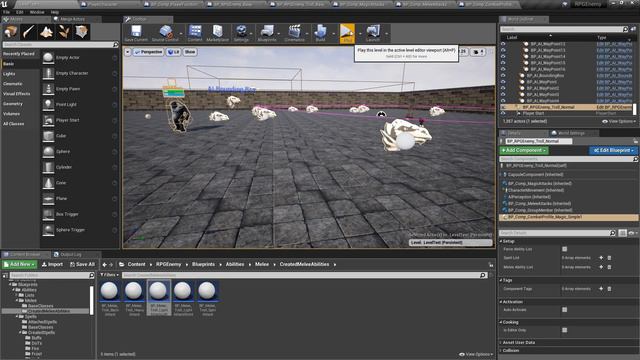640x360 pixels.
Task: Click the Content Browser back arrow
Action: coord(104,264)
